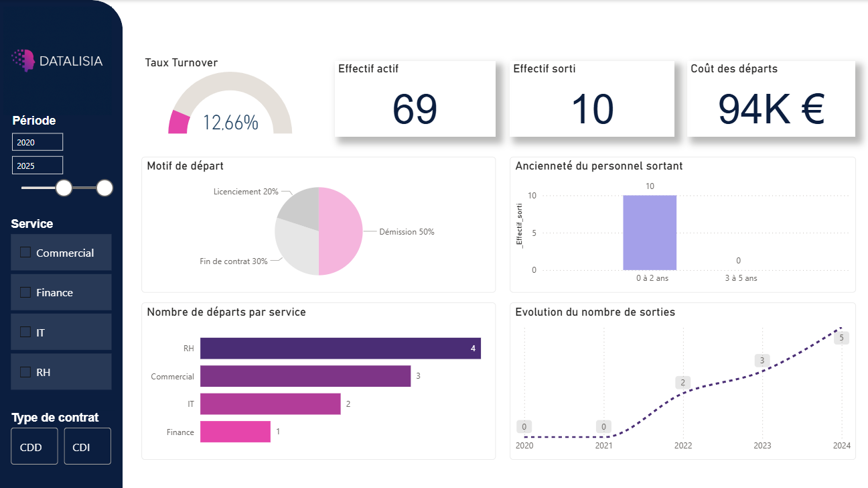Click the Effectif actif card value

click(415, 109)
